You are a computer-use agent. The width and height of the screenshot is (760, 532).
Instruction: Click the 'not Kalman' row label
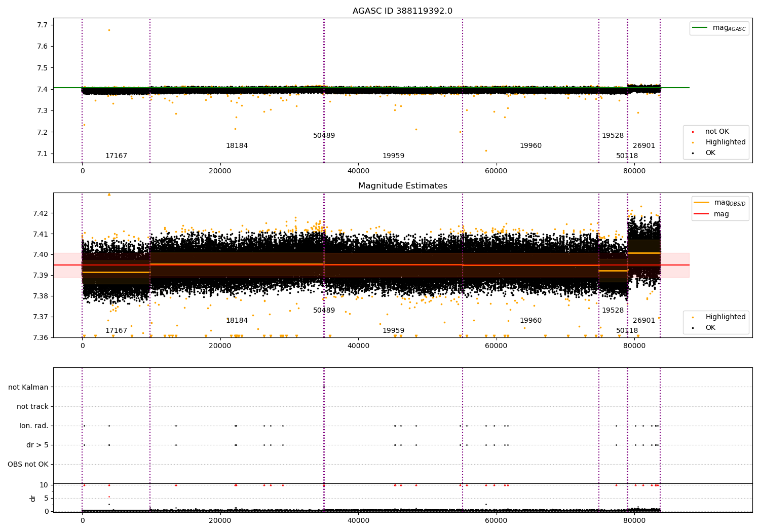[x=28, y=387]
